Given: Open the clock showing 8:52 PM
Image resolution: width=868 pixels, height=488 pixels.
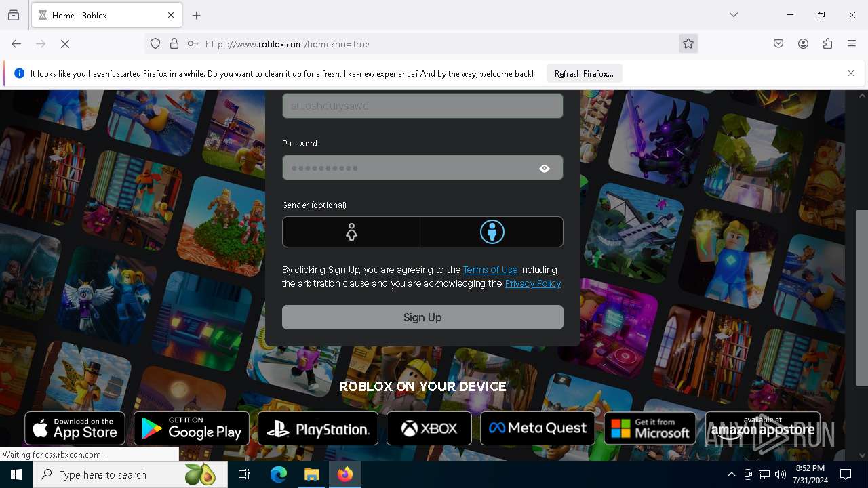Looking at the screenshot, I should pos(810,474).
